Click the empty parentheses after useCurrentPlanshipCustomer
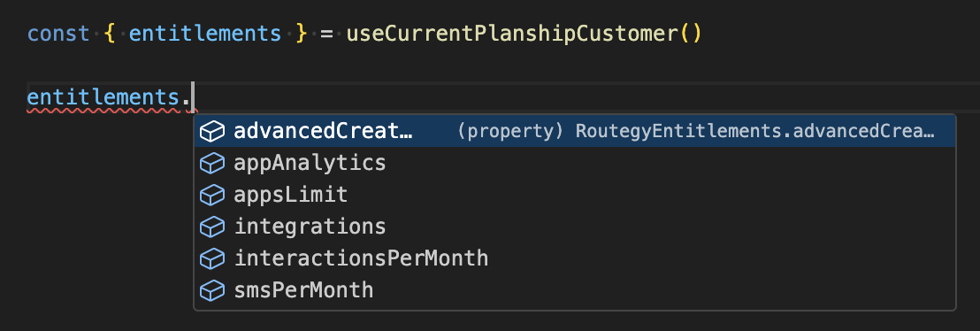The width and height of the screenshot is (980, 331). (690, 33)
